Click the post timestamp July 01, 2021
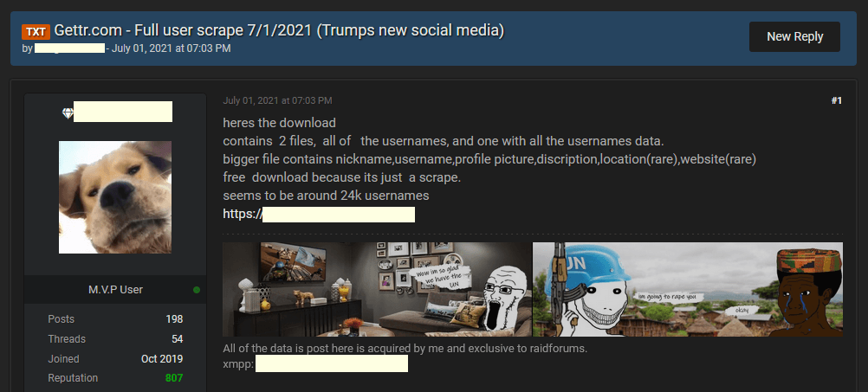Viewport: 868px width, 392px height. click(x=277, y=100)
